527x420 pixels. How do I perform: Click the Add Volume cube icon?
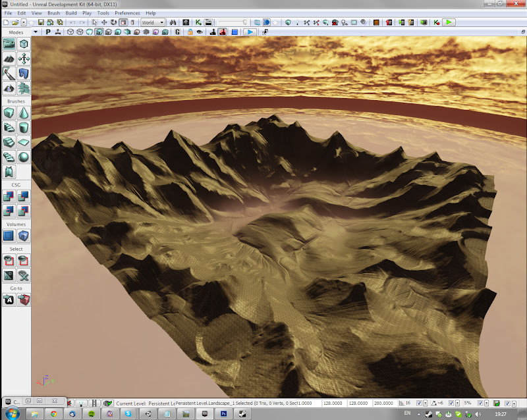tap(24, 236)
